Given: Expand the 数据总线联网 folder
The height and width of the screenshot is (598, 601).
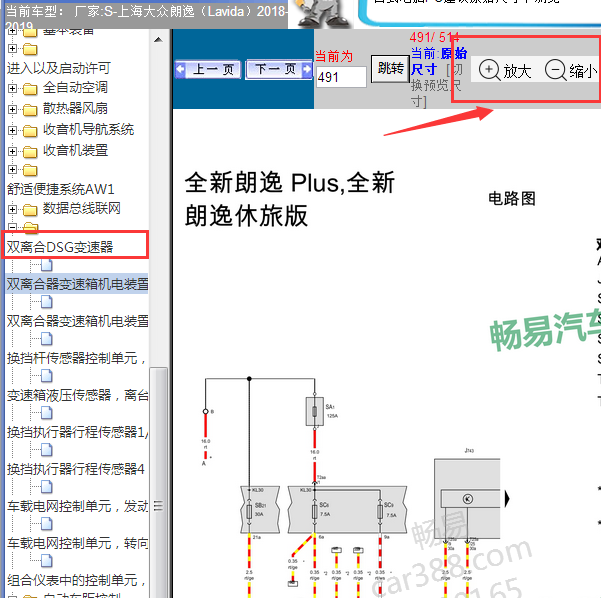Looking at the screenshot, I should [x=12, y=209].
